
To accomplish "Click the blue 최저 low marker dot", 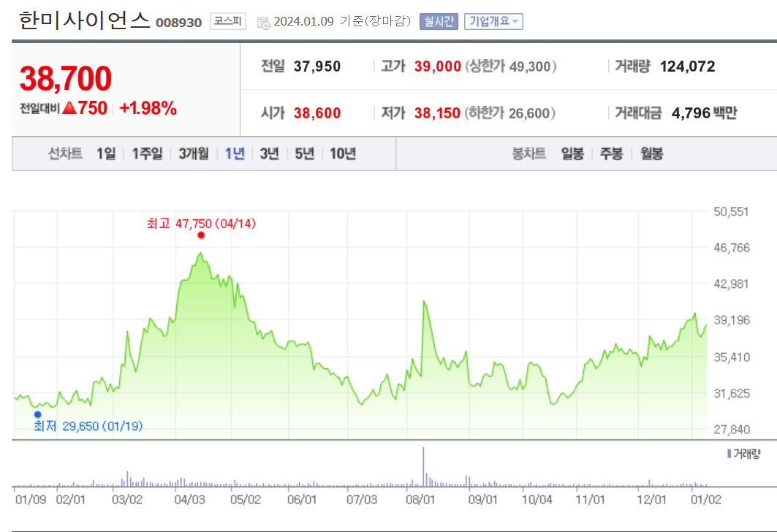I will [38, 414].
